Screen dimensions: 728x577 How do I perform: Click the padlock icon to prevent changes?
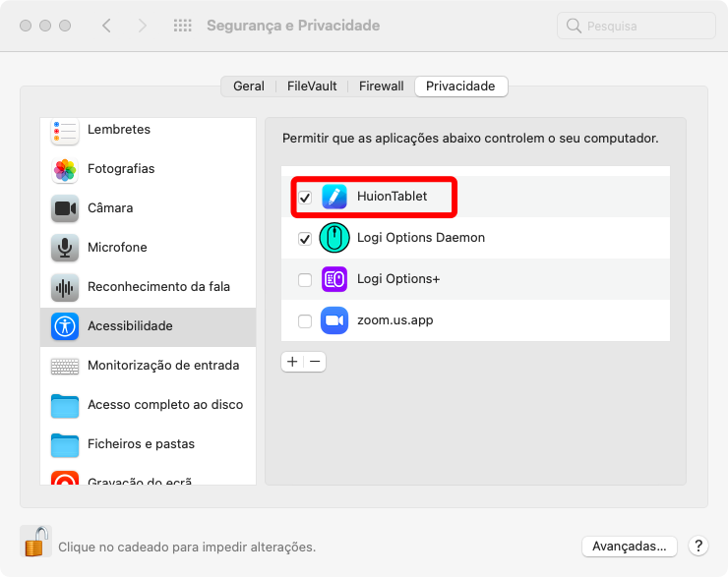(x=35, y=542)
